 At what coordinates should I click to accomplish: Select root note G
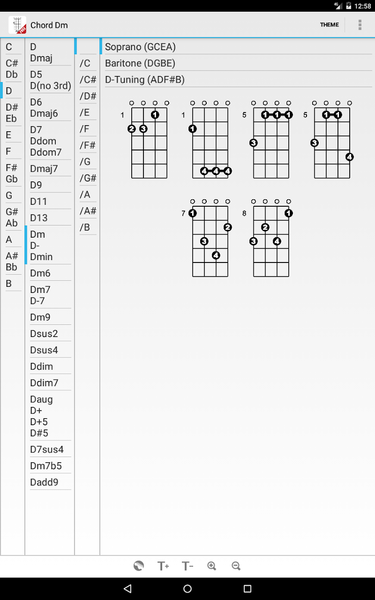(13, 196)
